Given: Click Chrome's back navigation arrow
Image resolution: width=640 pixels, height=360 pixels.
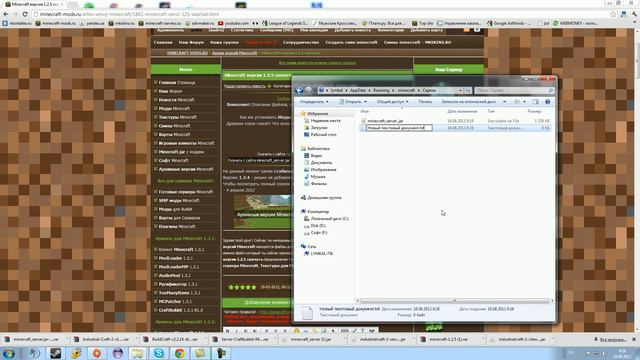Looking at the screenshot, I should (6, 14).
